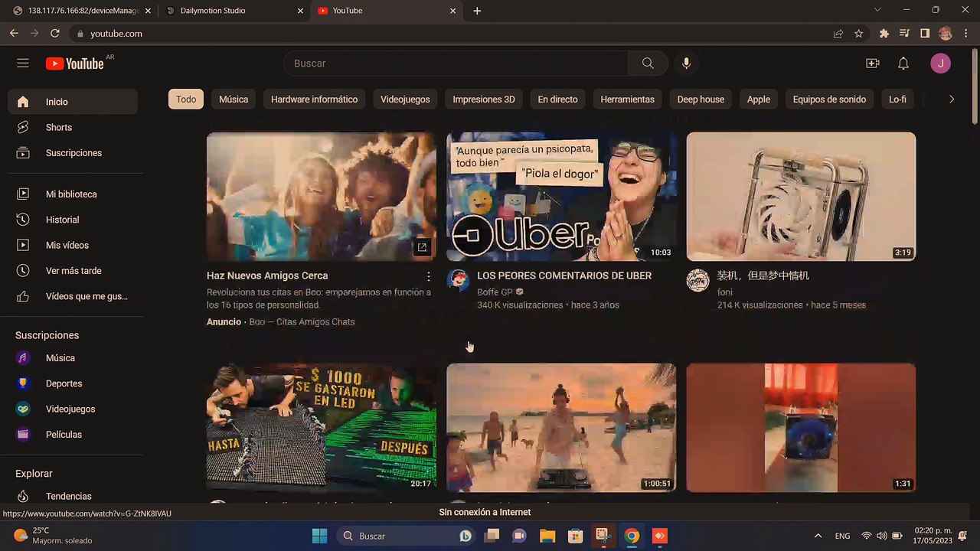Open the liked videos sidebar entry

click(73, 296)
